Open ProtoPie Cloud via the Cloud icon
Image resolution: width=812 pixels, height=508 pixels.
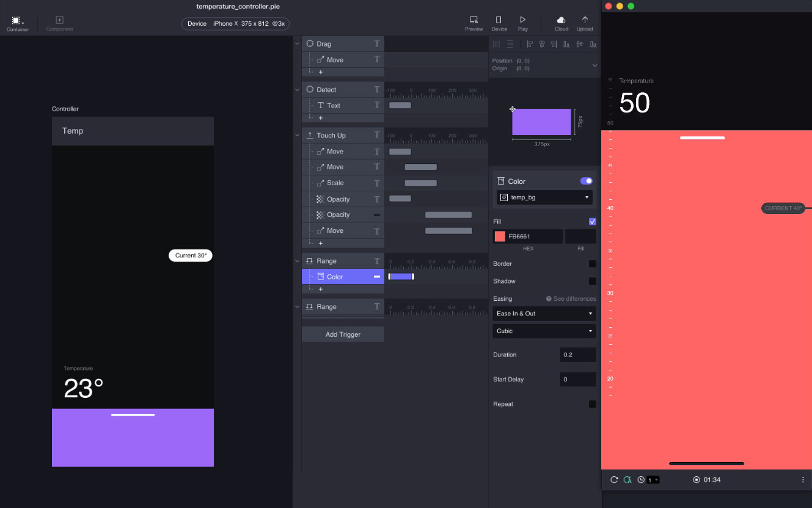point(560,20)
